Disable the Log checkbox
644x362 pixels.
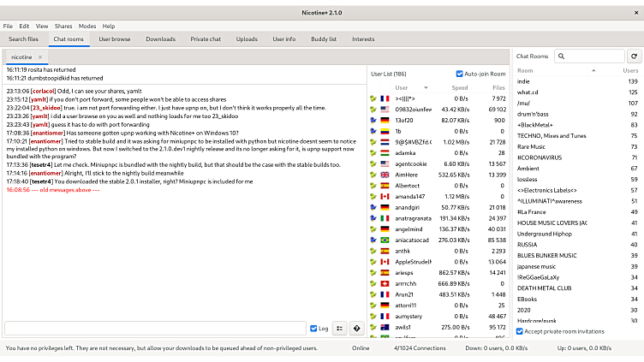tap(313, 328)
